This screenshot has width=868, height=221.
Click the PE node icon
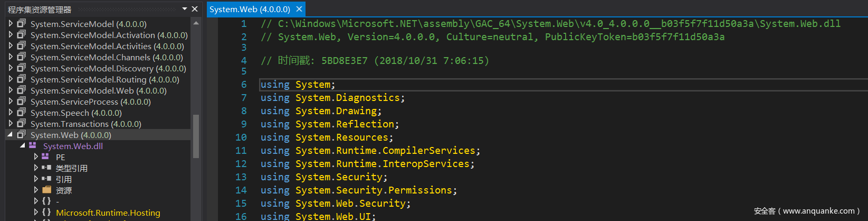click(x=46, y=157)
